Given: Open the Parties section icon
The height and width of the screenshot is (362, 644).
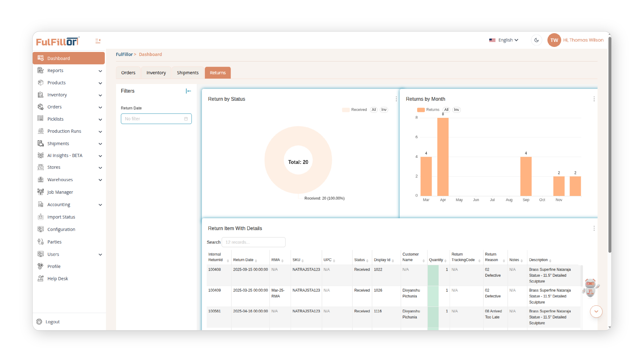Looking at the screenshot, I should click(x=41, y=242).
